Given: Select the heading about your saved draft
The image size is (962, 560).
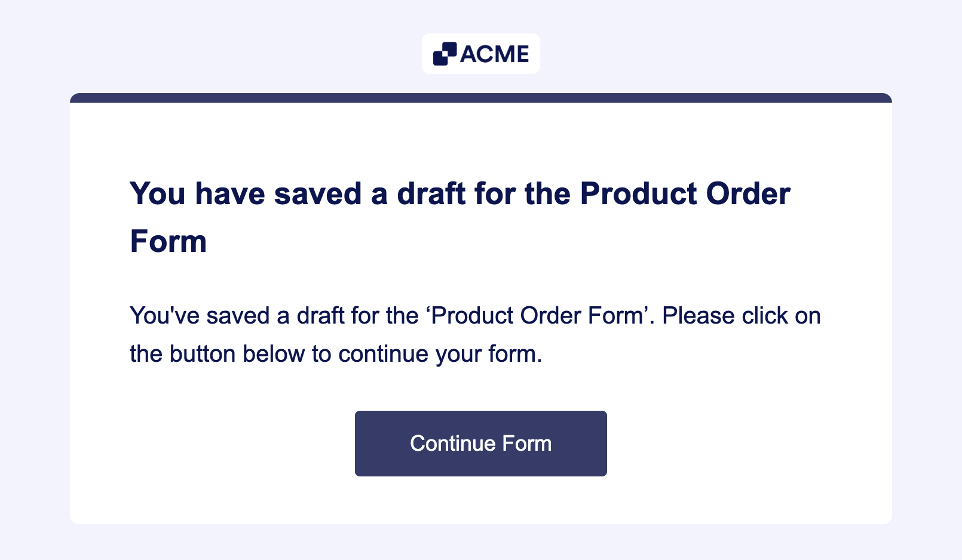Looking at the screenshot, I should click(x=460, y=217).
